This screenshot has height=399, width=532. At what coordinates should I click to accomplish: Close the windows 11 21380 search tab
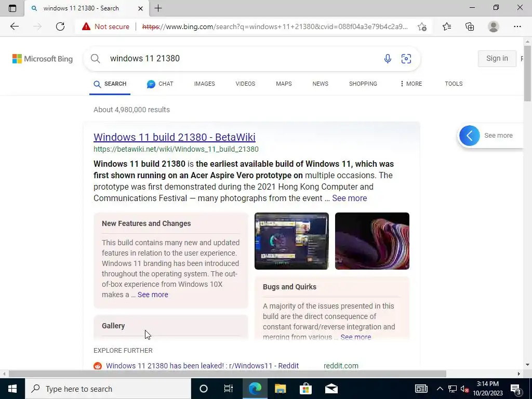click(x=140, y=8)
